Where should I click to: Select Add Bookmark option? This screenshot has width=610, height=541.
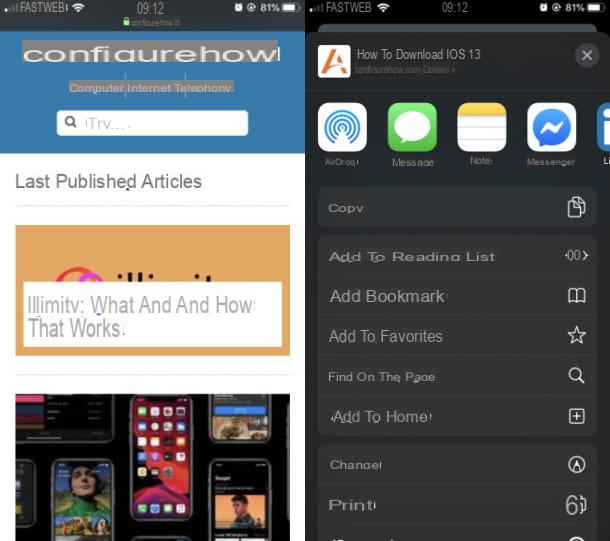[457, 296]
